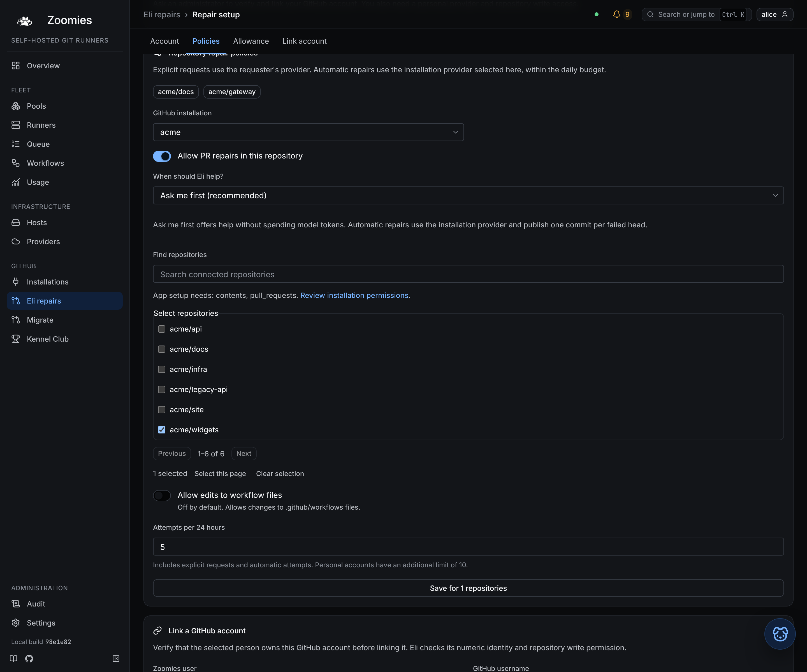The height and width of the screenshot is (672, 807).
Task: Focus the Search connected repositories field
Action: (x=468, y=274)
